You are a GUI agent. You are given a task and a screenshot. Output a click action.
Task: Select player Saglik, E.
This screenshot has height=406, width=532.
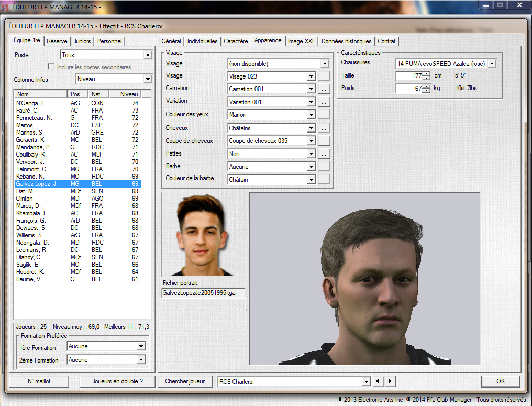pos(77,265)
